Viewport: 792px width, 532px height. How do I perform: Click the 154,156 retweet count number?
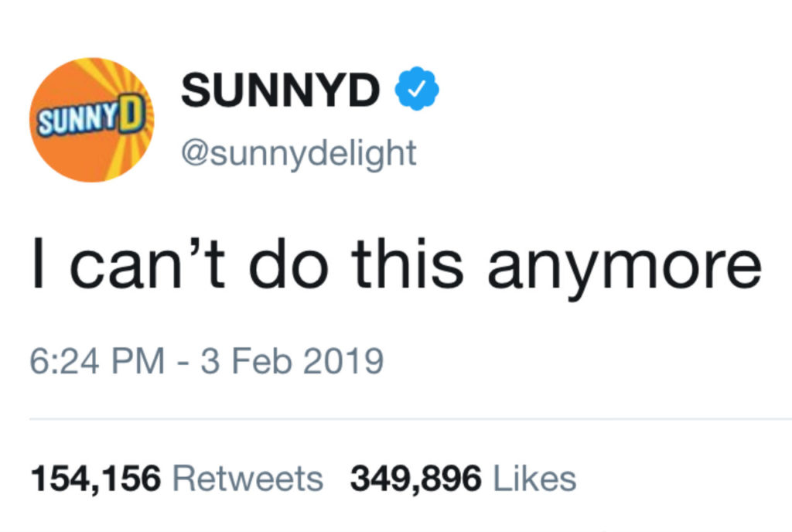pyautogui.click(x=96, y=478)
